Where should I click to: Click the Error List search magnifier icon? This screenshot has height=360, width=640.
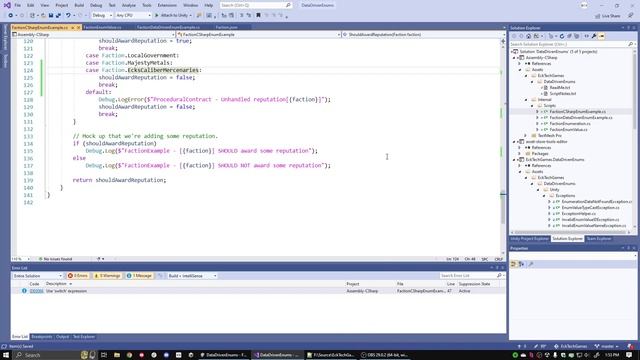(499, 276)
